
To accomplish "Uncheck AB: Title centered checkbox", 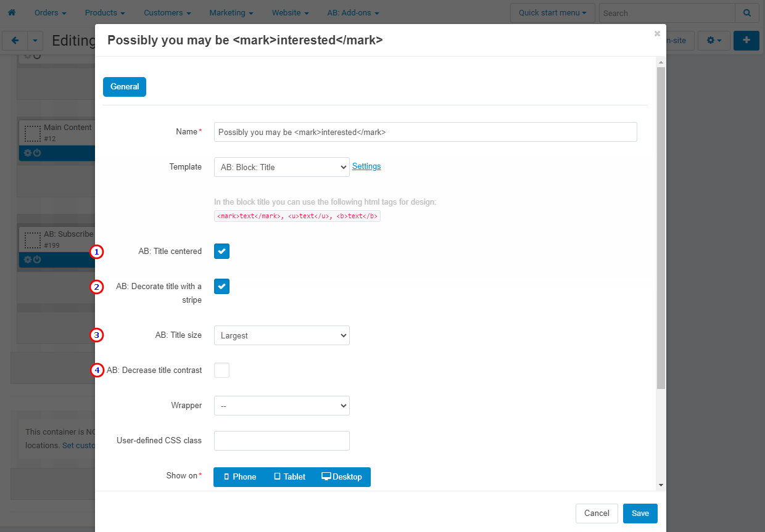I will (x=221, y=251).
